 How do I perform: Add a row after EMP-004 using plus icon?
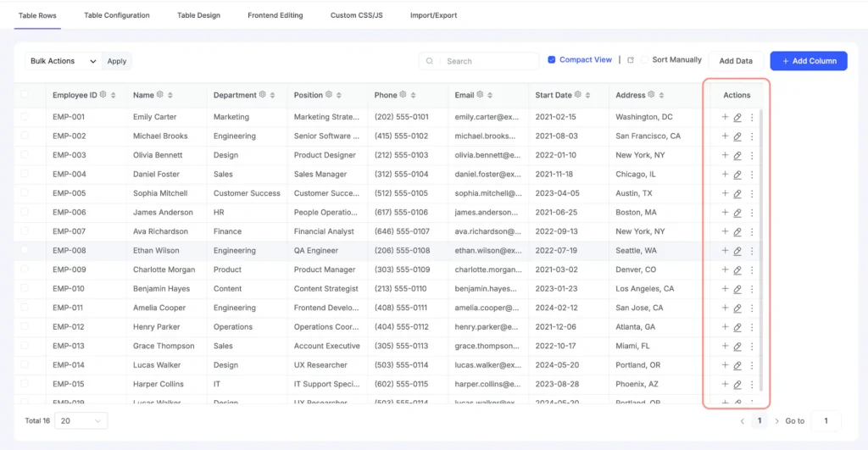pos(725,175)
